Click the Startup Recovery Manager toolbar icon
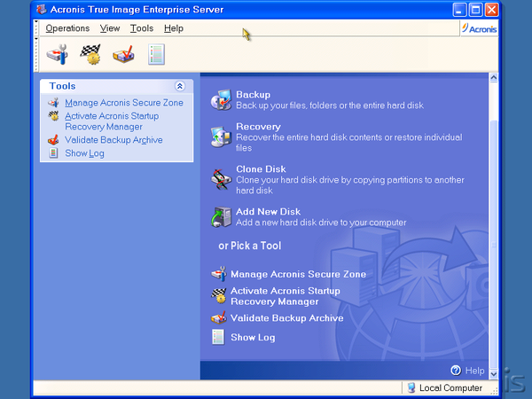This screenshot has width=532, height=399. [x=90, y=54]
